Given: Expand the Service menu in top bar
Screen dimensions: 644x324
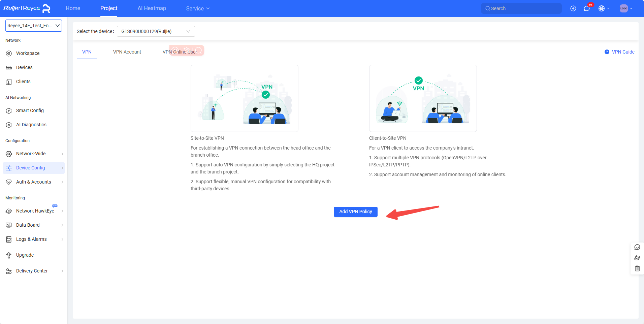Looking at the screenshot, I should (198, 8).
